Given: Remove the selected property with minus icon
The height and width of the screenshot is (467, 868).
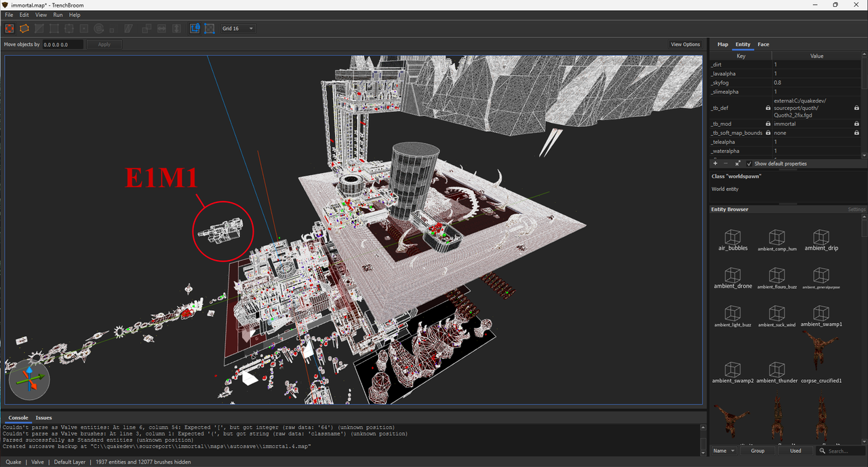Looking at the screenshot, I should pyautogui.click(x=726, y=164).
